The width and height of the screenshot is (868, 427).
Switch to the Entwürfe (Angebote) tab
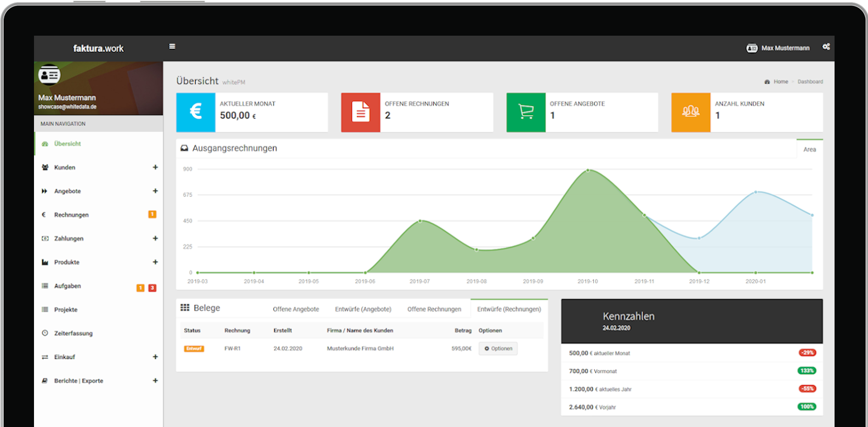(x=363, y=309)
